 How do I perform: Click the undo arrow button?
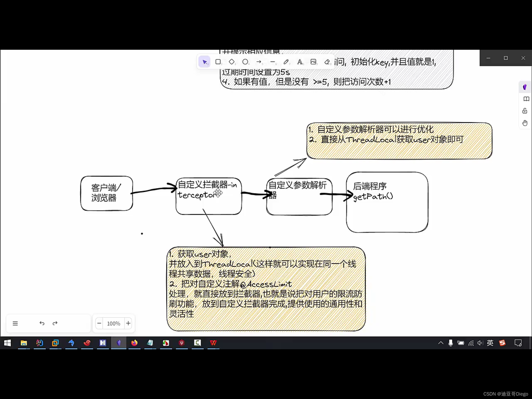(42, 323)
